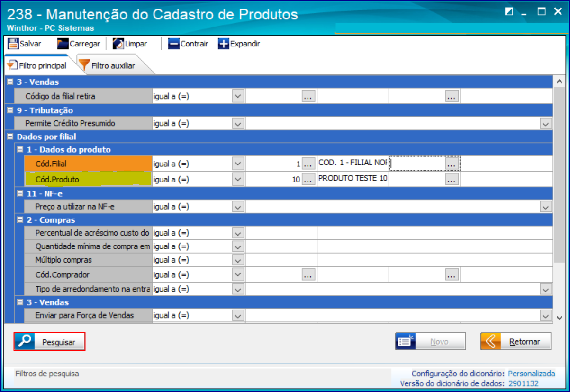
Task: Select the Cód.Produto label
Action: pos(88,179)
